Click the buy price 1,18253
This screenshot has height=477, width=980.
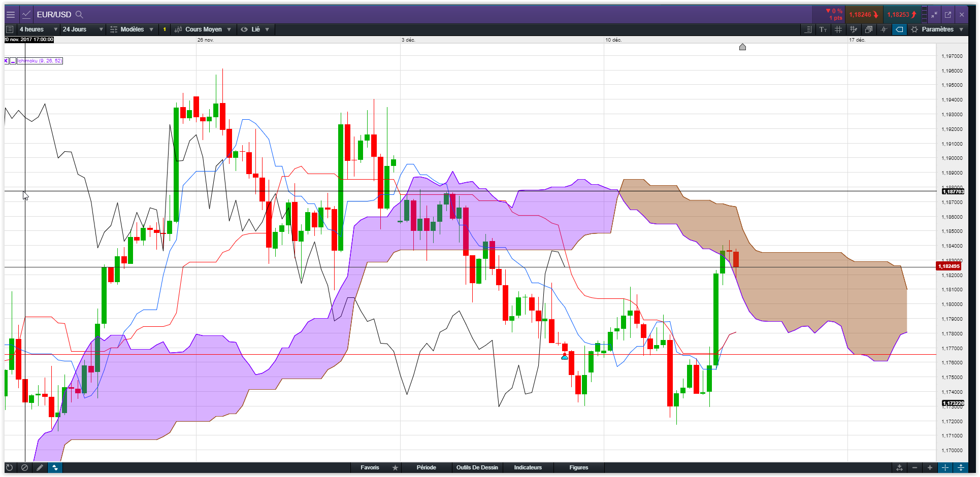click(x=902, y=15)
